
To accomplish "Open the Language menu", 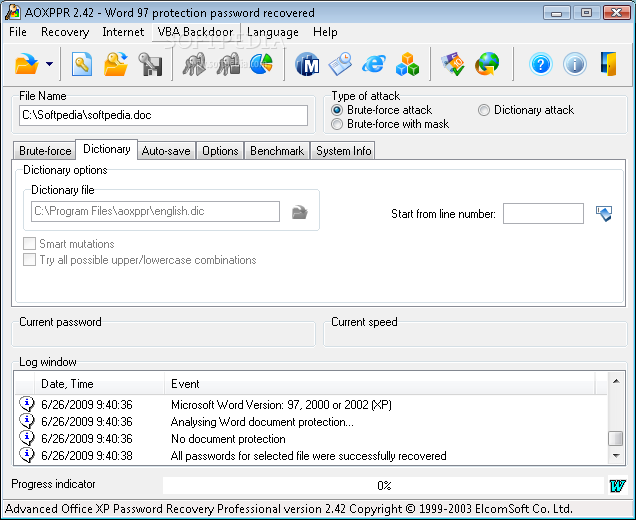I will click(273, 32).
